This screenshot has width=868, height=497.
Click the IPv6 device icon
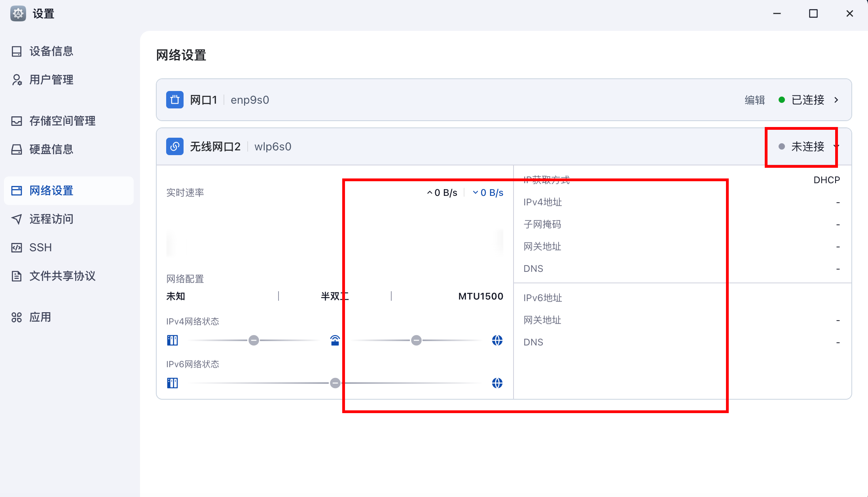(172, 383)
